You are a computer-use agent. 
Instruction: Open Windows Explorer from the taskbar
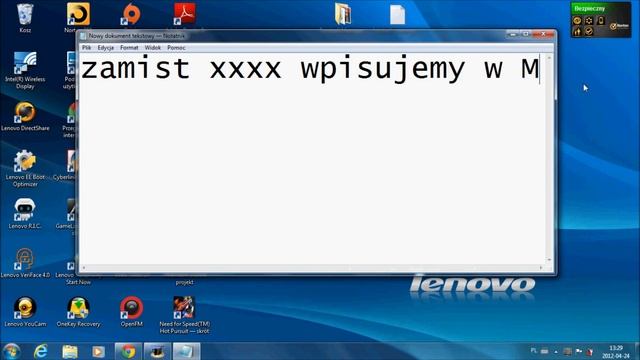click(70, 351)
